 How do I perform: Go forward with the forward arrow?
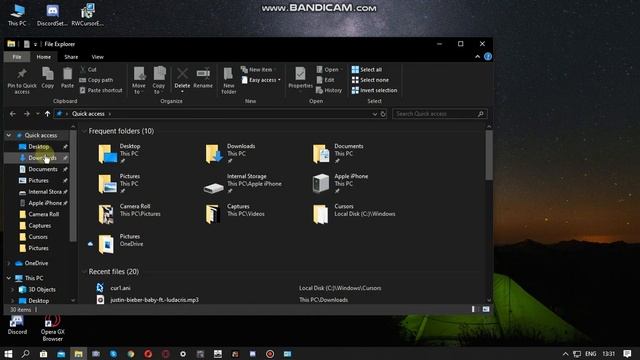(x=27, y=114)
